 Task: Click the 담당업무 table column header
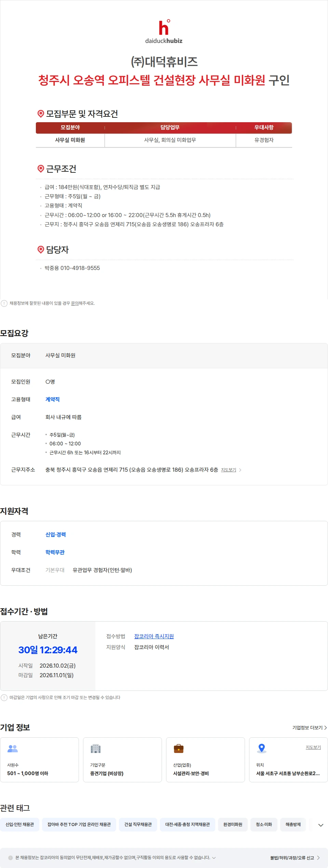170,128
